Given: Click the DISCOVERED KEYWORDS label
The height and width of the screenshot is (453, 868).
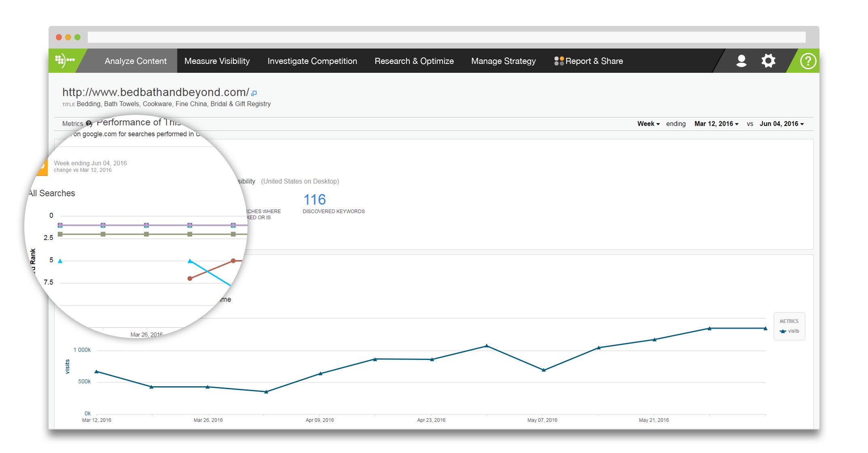Looking at the screenshot, I should coord(334,212).
